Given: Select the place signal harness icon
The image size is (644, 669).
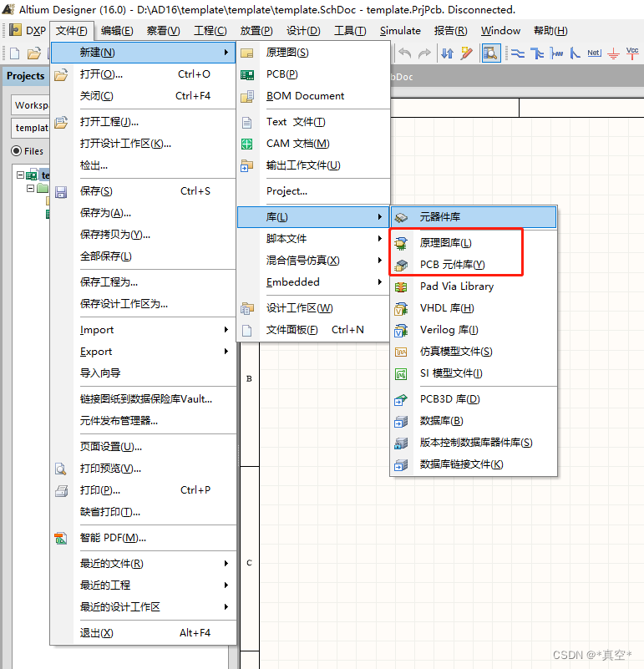Looking at the screenshot, I should click(x=556, y=53).
